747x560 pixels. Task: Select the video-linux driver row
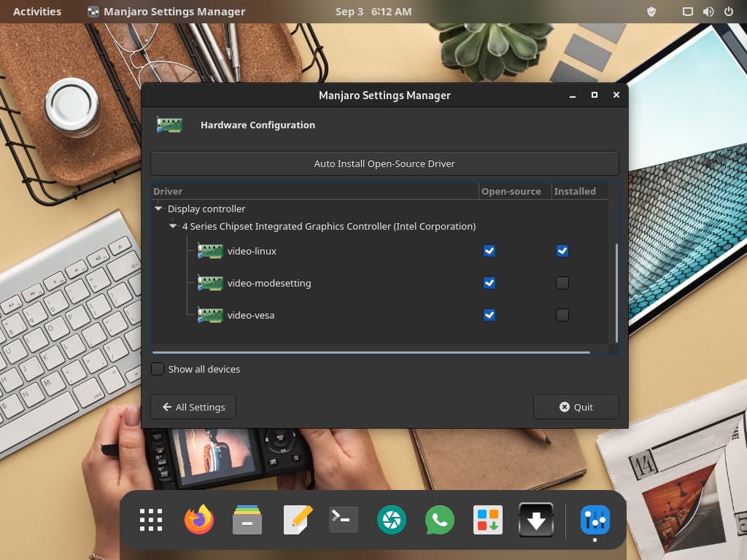379,251
